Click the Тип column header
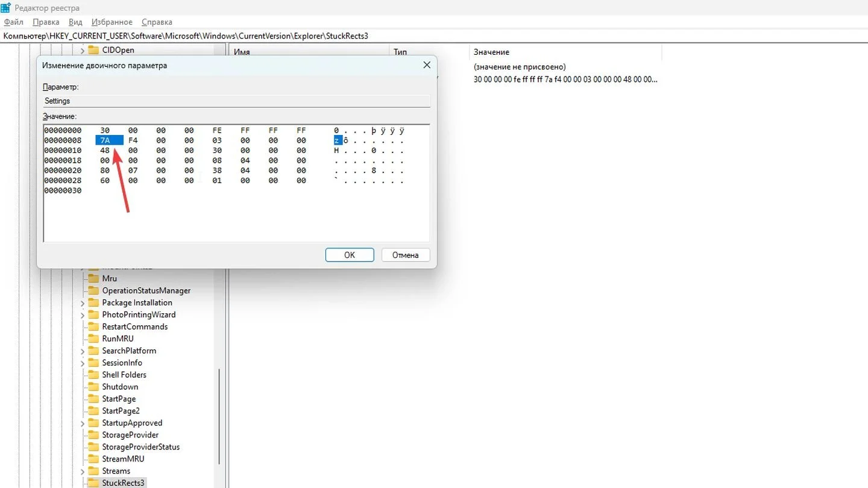 [430, 52]
